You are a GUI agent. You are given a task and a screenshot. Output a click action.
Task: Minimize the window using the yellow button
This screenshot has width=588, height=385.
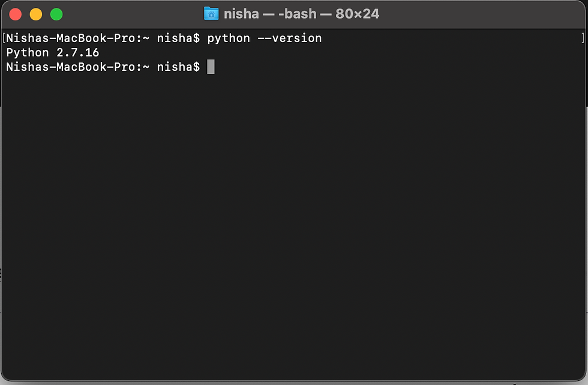point(36,14)
